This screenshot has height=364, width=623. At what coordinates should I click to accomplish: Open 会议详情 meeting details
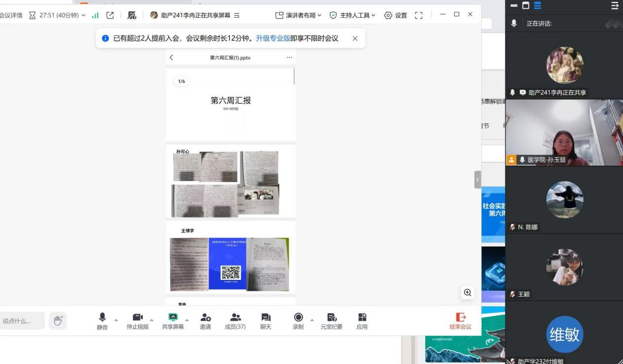pyautogui.click(x=11, y=15)
